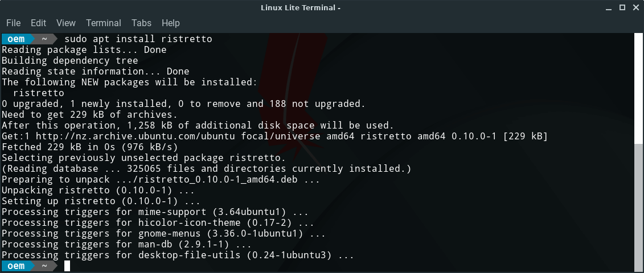Open the Help menu
The height and width of the screenshot is (273, 644).
(171, 23)
